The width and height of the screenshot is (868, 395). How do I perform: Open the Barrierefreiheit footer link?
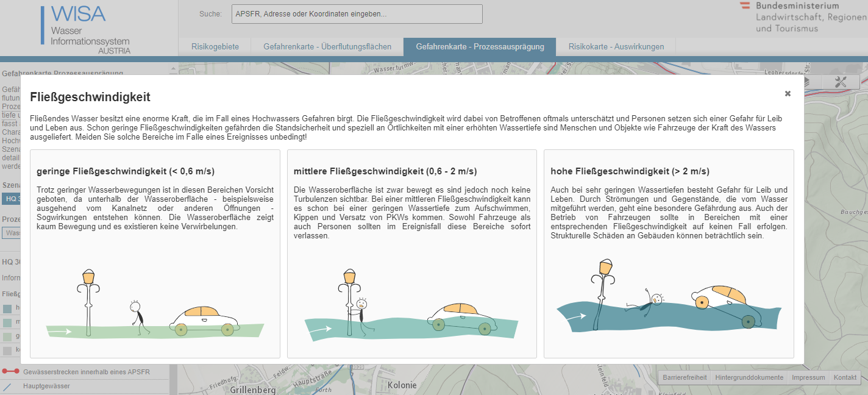[x=685, y=377]
